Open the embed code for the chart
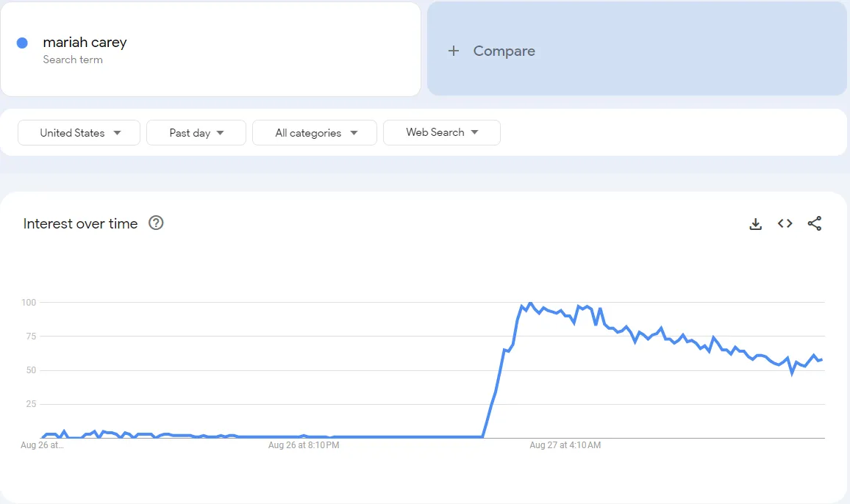850x504 pixels. point(785,223)
